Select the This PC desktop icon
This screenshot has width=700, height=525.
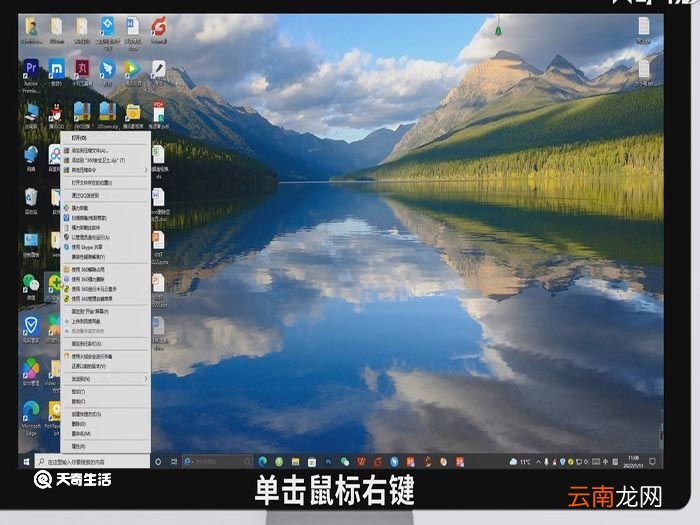31,114
